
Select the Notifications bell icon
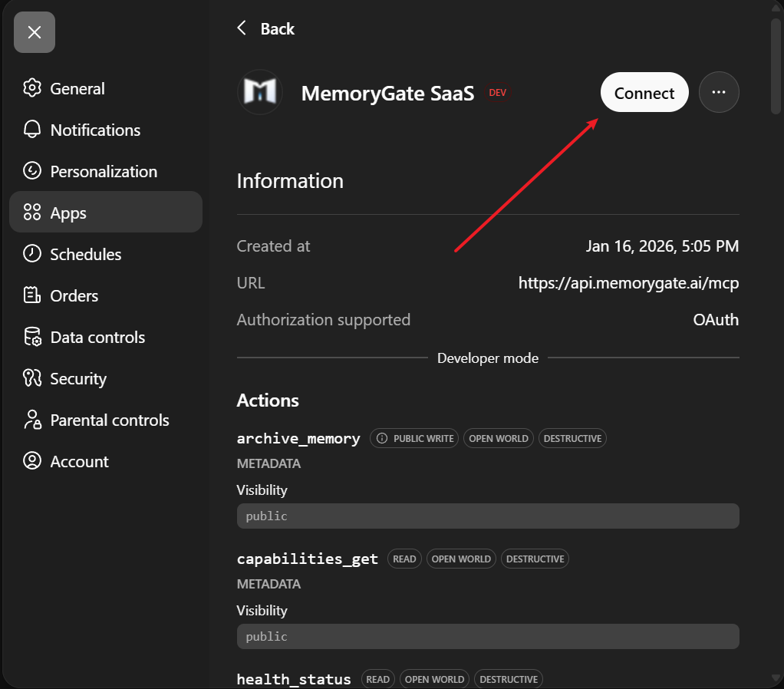pyautogui.click(x=31, y=130)
